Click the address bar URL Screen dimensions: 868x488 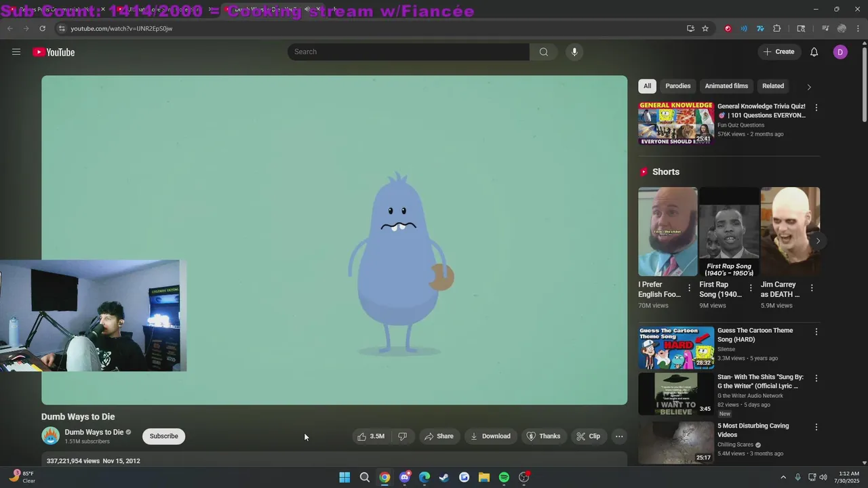click(x=121, y=28)
